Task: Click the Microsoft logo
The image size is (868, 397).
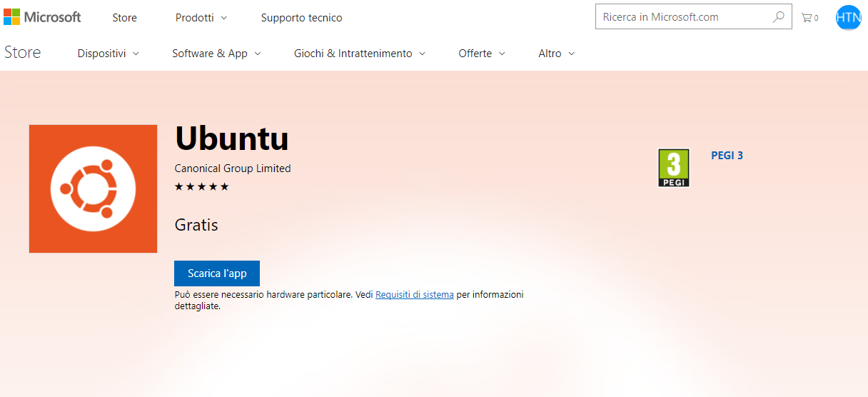Action: [42, 17]
